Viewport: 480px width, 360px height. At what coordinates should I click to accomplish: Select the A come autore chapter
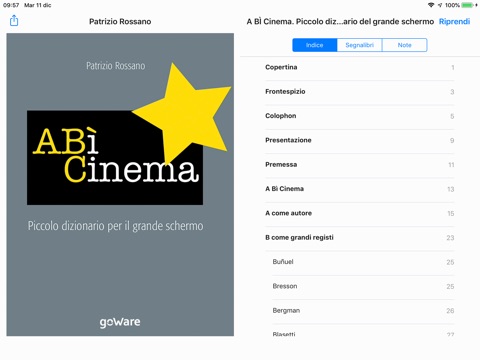[x=360, y=213]
